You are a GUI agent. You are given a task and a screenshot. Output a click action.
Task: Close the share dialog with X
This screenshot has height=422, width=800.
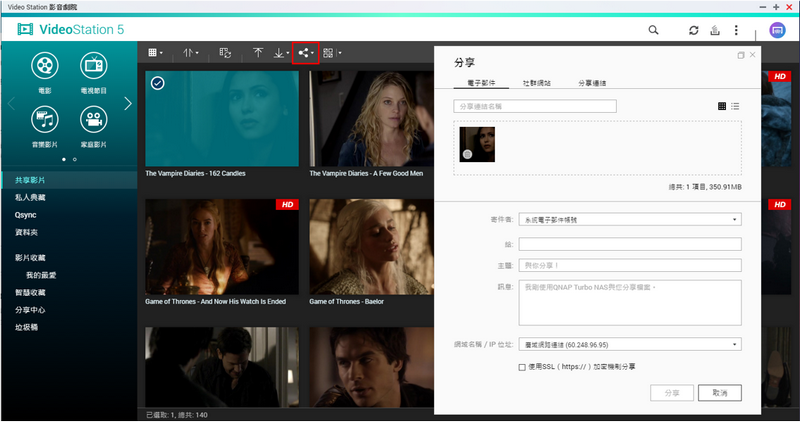[753, 55]
